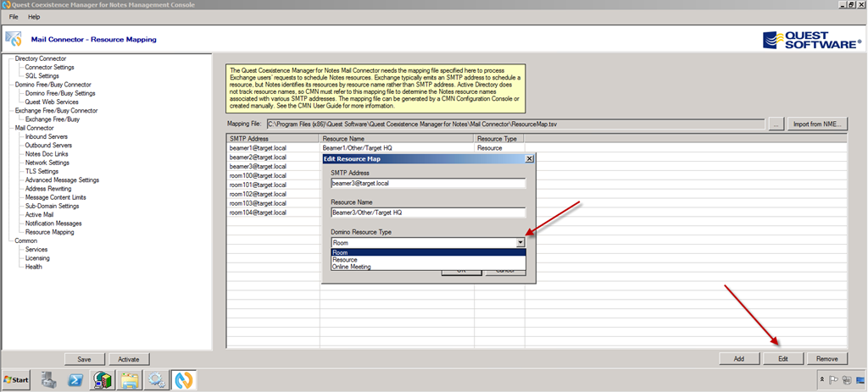Viewport: 868px width, 392px height.
Task: Open Windows Explorer from the taskbar
Action: tap(130, 380)
